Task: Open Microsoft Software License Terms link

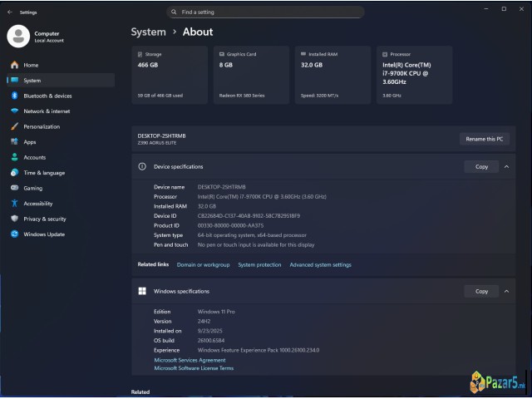Action: point(194,368)
